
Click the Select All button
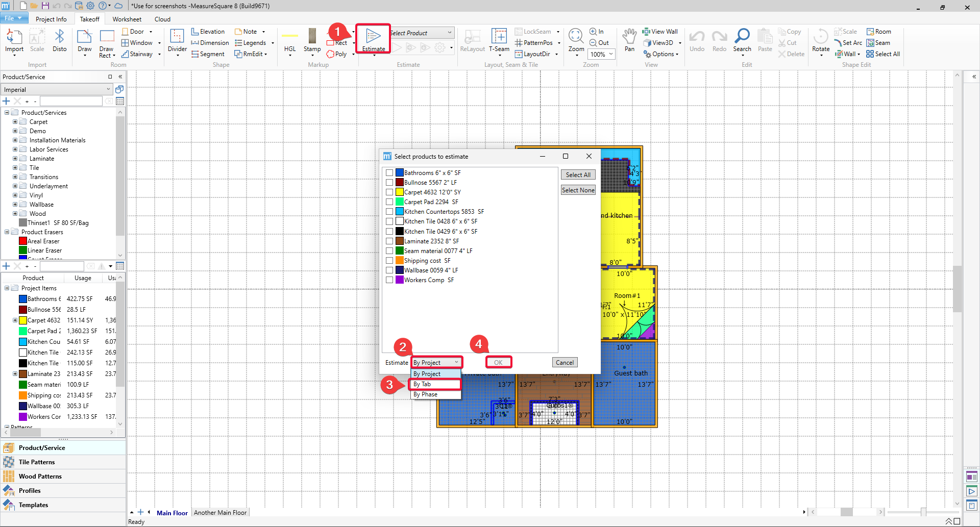click(578, 175)
